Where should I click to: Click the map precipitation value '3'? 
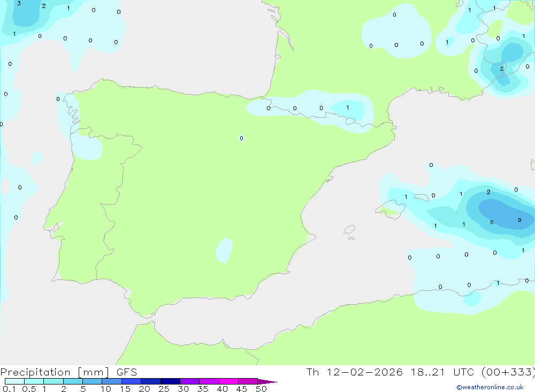pyautogui.click(x=19, y=3)
